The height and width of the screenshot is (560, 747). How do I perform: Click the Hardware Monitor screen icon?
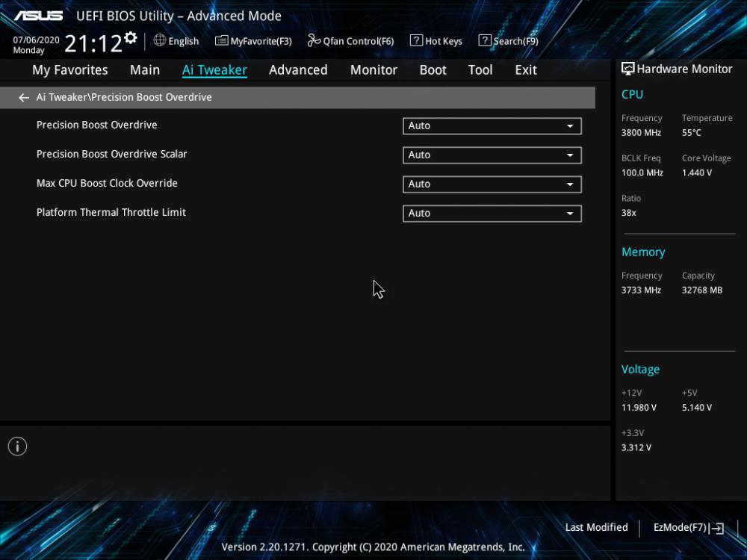(628, 69)
